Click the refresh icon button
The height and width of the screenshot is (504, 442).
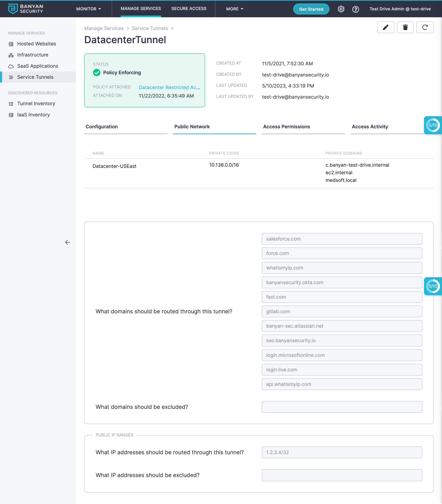tap(425, 27)
